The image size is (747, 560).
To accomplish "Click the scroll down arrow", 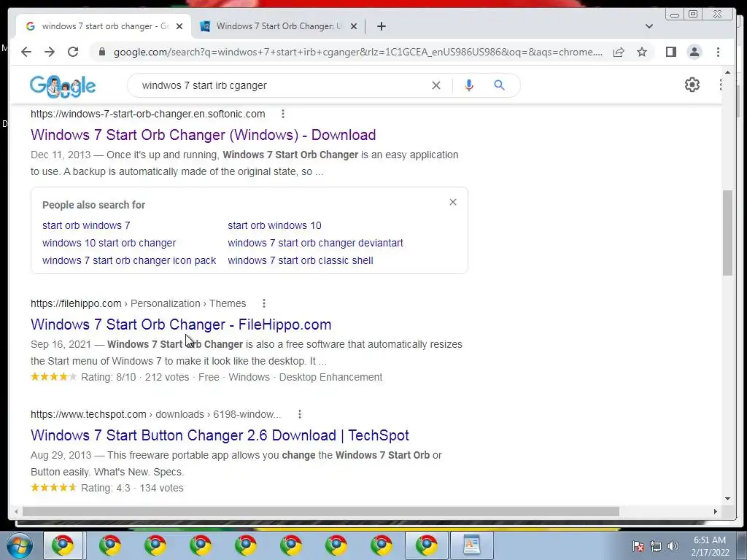I will [x=727, y=499].
